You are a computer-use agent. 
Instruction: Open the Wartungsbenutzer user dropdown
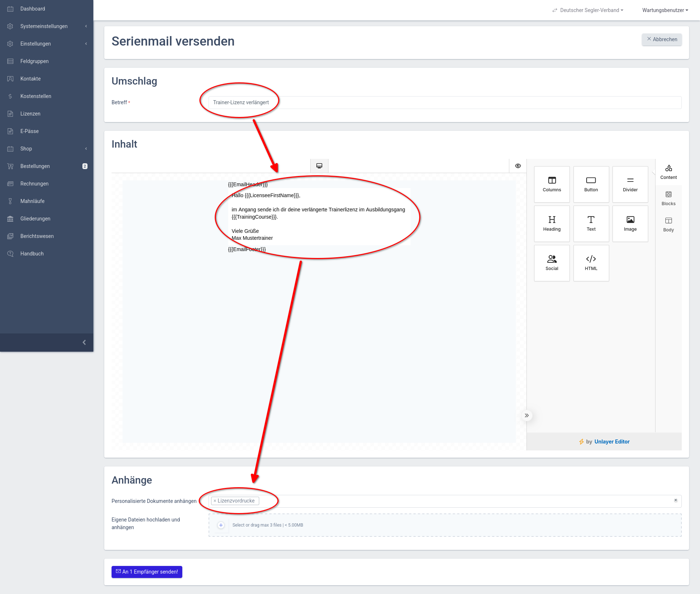pyautogui.click(x=665, y=10)
